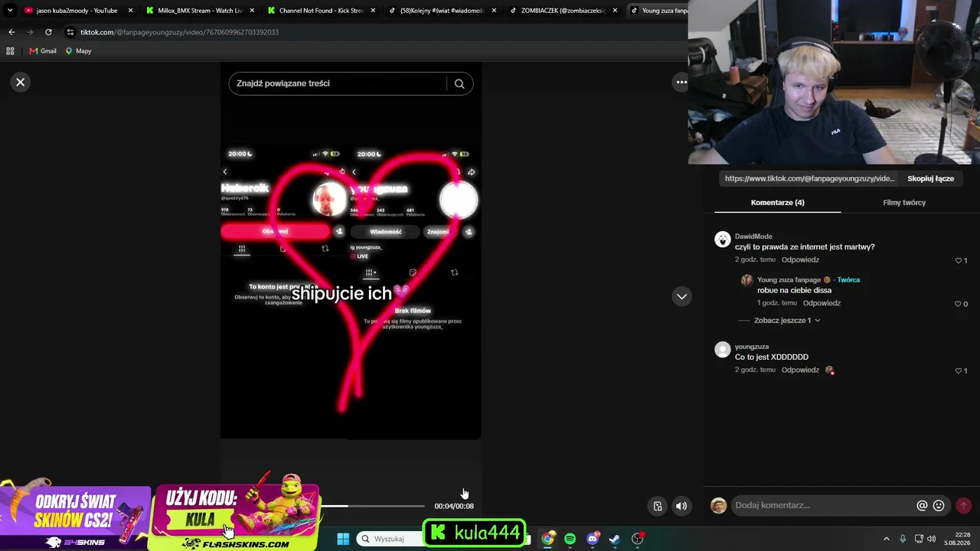
Task: Reload the page with refresh icon
Action: (x=48, y=32)
